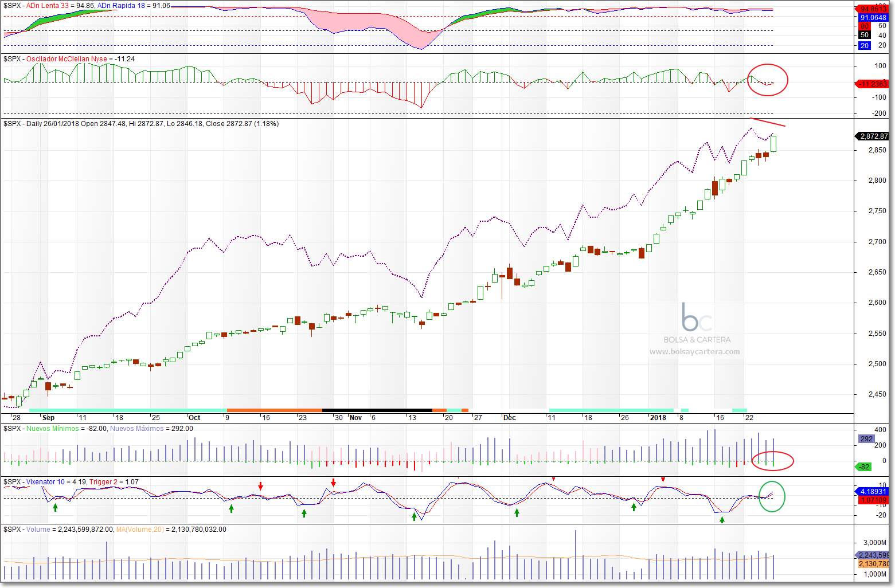Click the '9 date label on axis
The height and width of the screenshot is (588, 895).
227,418
